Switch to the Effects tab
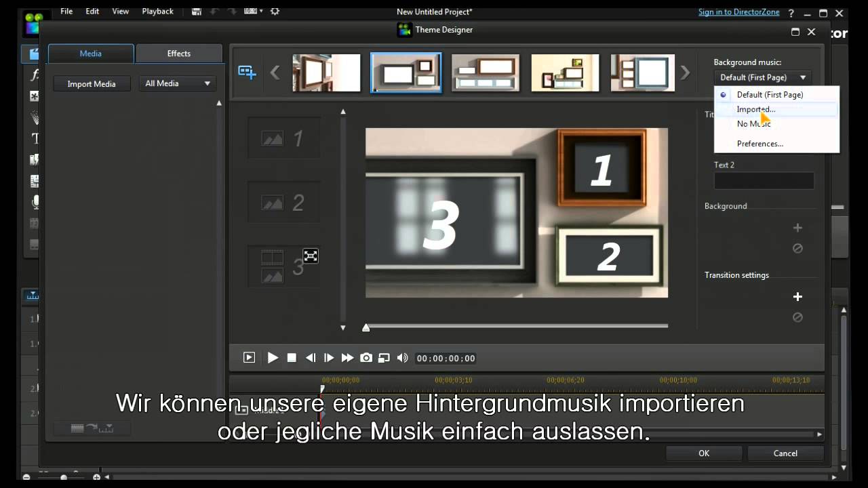Viewport: 868px width, 488px height. pyautogui.click(x=179, y=54)
